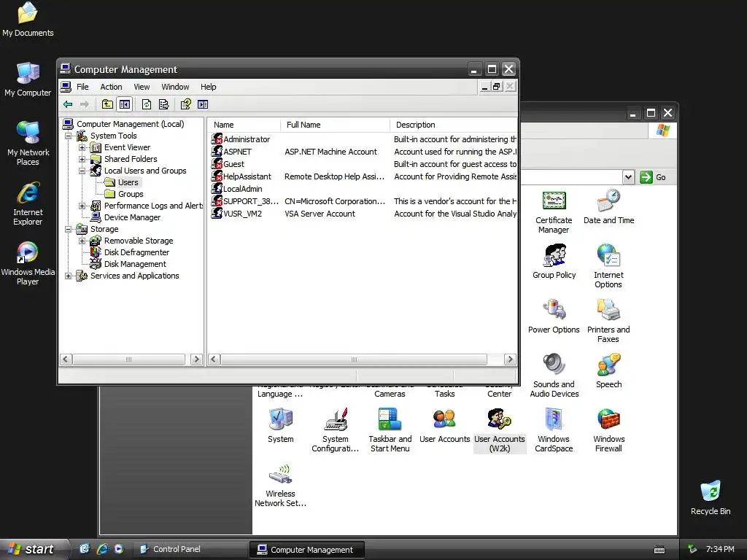Open Recycle Bin on the desktop
Image resolution: width=747 pixels, height=560 pixels.
coord(711,498)
